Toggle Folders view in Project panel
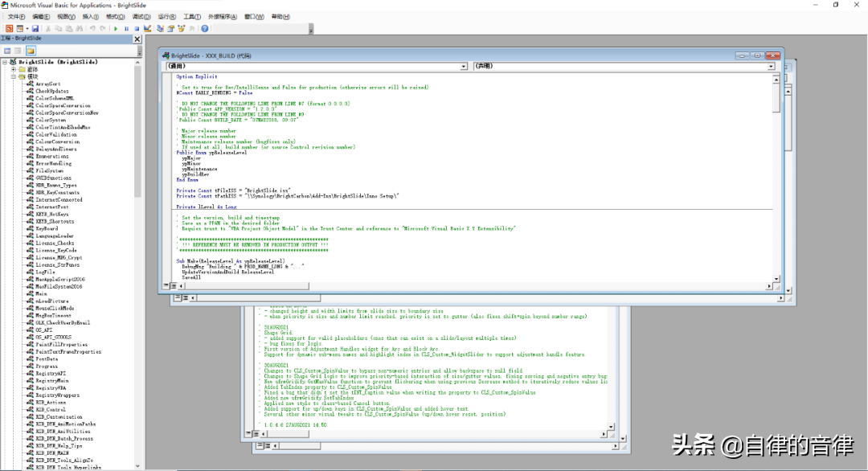Image resolution: width=868 pixels, height=471 pixels. point(31,51)
